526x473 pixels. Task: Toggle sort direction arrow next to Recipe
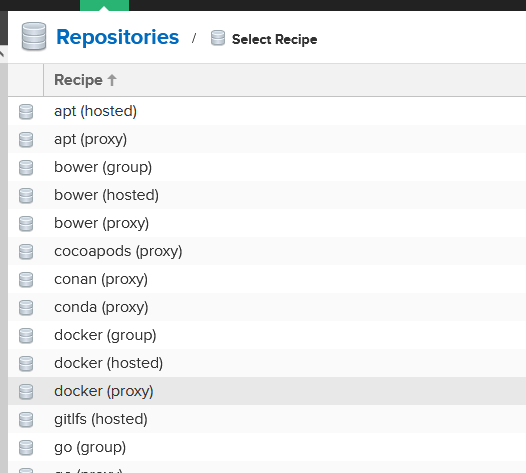point(112,80)
